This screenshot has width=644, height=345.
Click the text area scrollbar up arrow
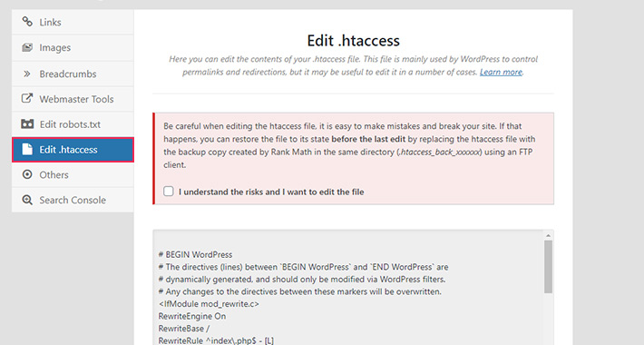(x=548, y=236)
